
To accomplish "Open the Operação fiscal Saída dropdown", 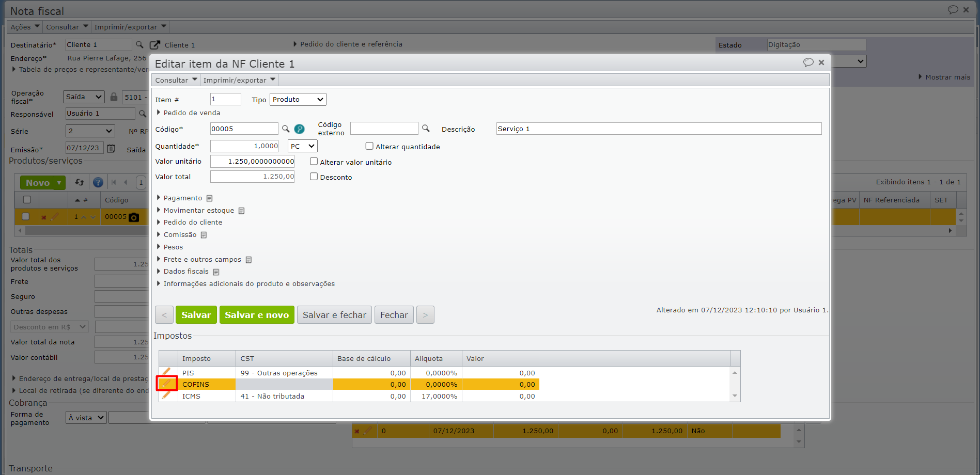I will click(x=84, y=97).
